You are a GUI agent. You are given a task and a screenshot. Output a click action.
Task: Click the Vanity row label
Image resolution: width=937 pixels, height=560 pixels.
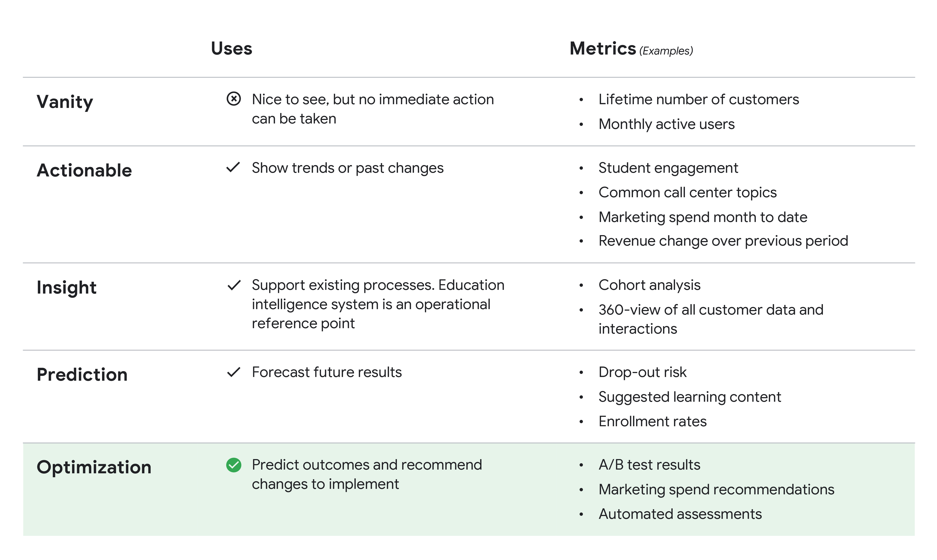[x=65, y=102]
